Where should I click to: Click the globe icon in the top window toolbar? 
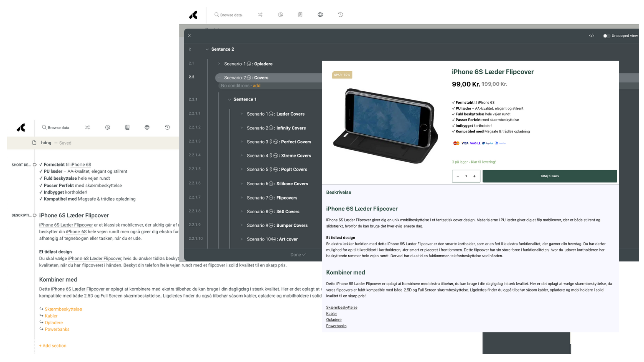click(320, 15)
